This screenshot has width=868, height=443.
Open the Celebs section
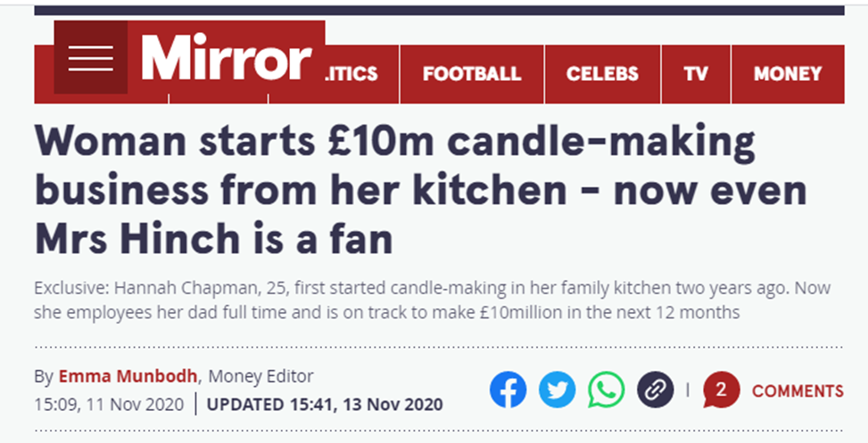[602, 74]
